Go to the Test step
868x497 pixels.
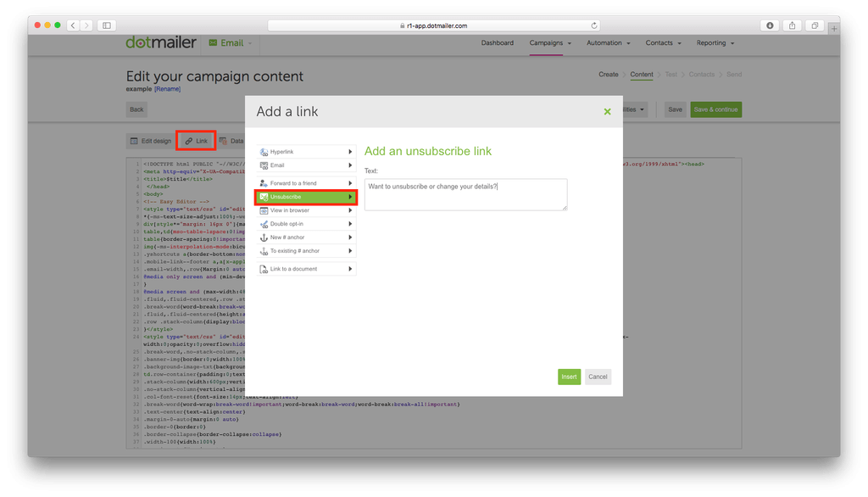671,75
